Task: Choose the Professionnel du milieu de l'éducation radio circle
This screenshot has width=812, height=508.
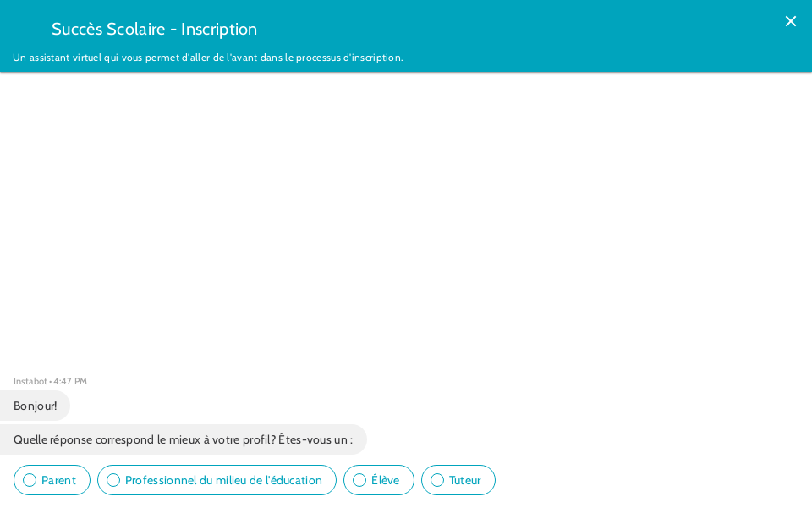Action: click(x=113, y=480)
